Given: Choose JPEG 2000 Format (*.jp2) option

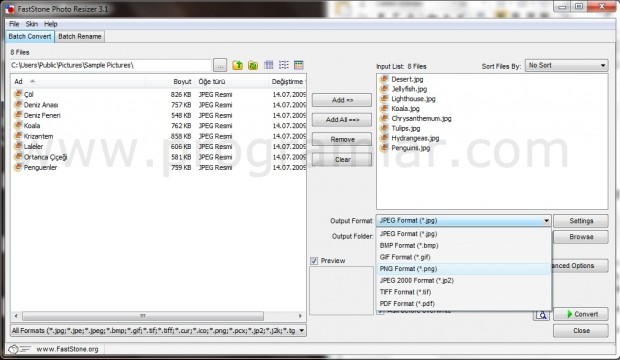Looking at the screenshot, I should pyautogui.click(x=463, y=280).
